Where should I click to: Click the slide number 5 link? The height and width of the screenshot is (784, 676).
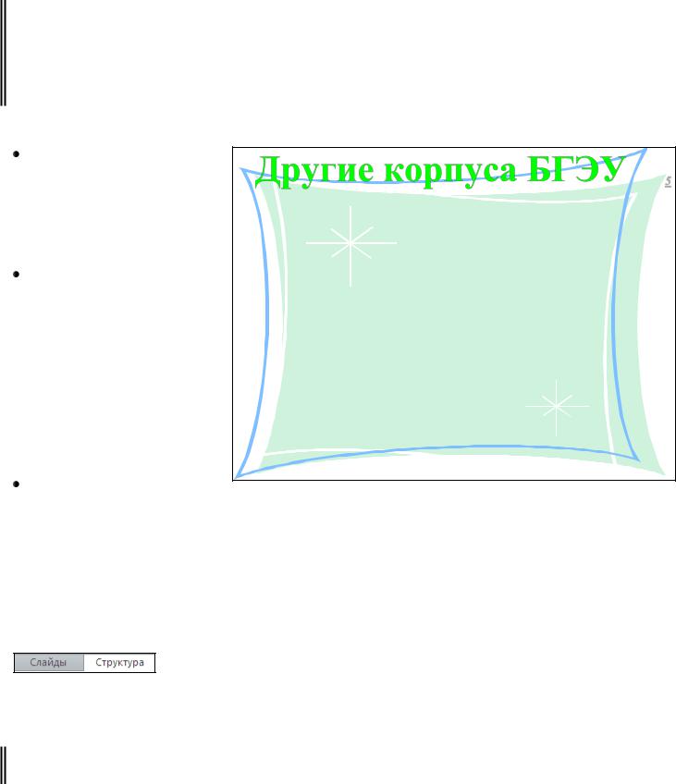pyautogui.click(x=668, y=181)
